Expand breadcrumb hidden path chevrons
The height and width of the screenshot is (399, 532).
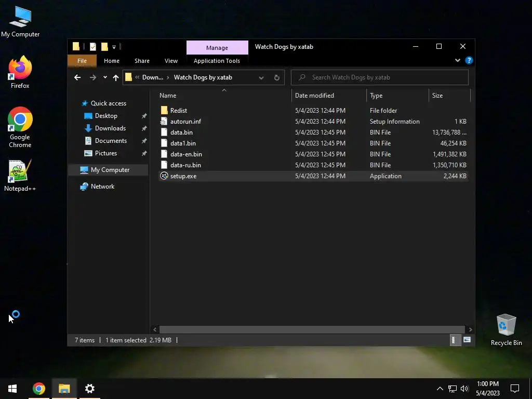click(137, 77)
